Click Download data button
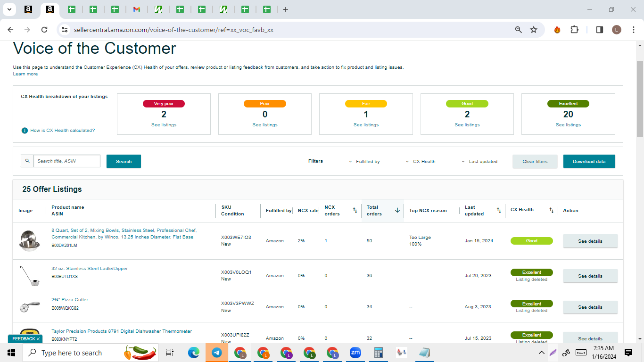Image resolution: width=644 pixels, height=362 pixels. click(589, 161)
